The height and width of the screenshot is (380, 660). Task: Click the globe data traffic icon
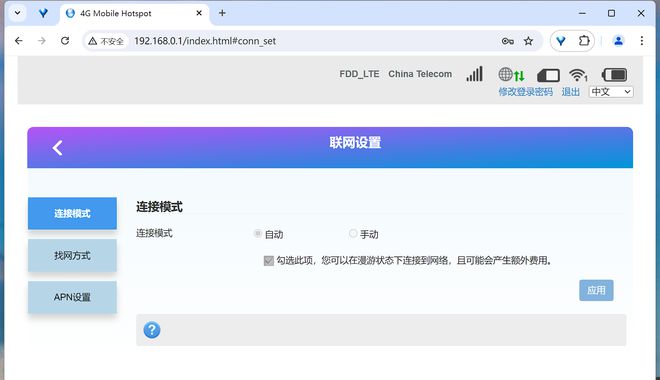coord(511,74)
